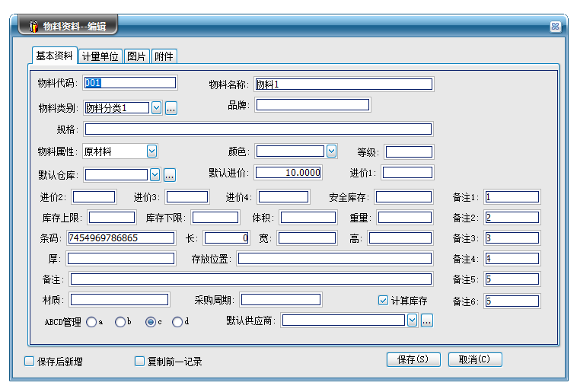Click the 条码 field with 7454969786865
This screenshot has width=577, height=392.
(121, 237)
